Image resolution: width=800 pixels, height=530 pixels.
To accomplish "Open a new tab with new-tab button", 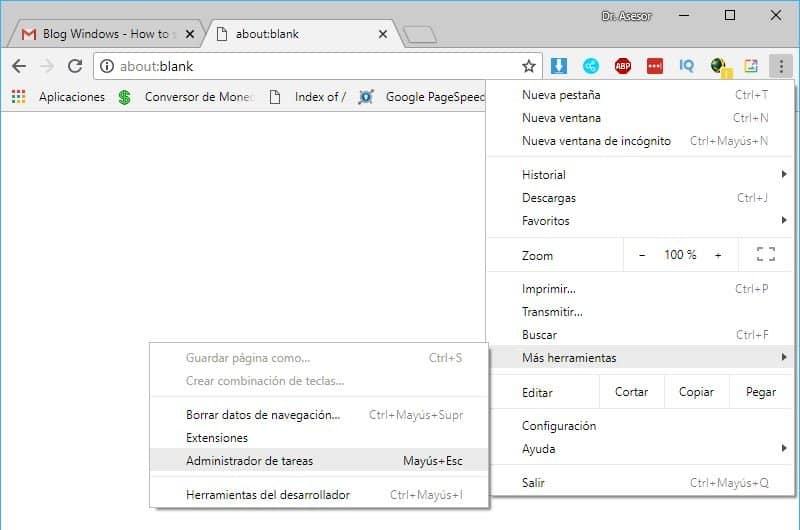I will tap(419, 35).
